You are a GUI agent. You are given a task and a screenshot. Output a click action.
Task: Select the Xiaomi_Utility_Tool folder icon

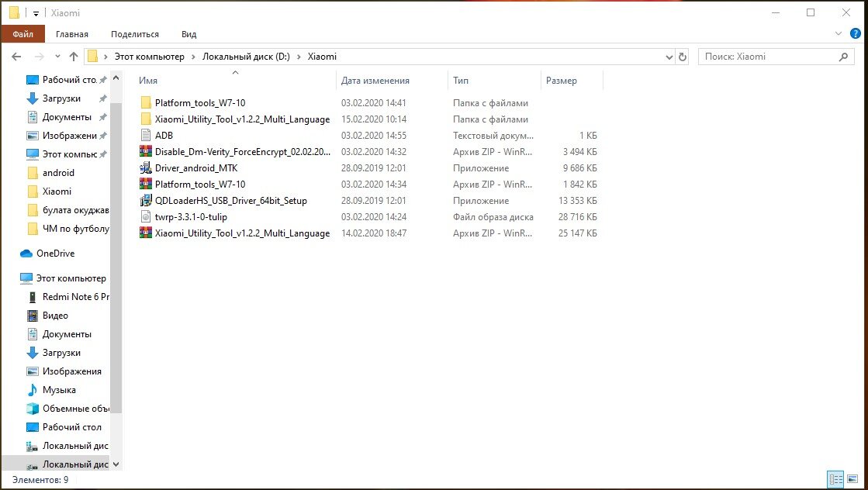point(146,119)
